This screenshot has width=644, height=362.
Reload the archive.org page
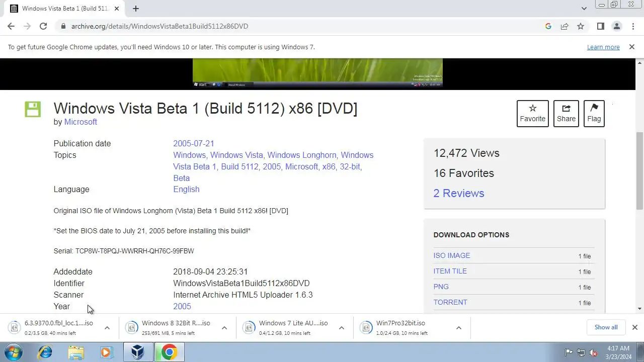coord(43,26)
